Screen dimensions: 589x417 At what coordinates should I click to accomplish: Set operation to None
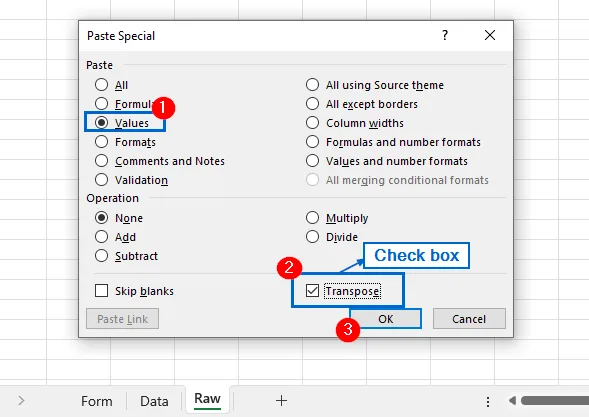tap(101, 218)
